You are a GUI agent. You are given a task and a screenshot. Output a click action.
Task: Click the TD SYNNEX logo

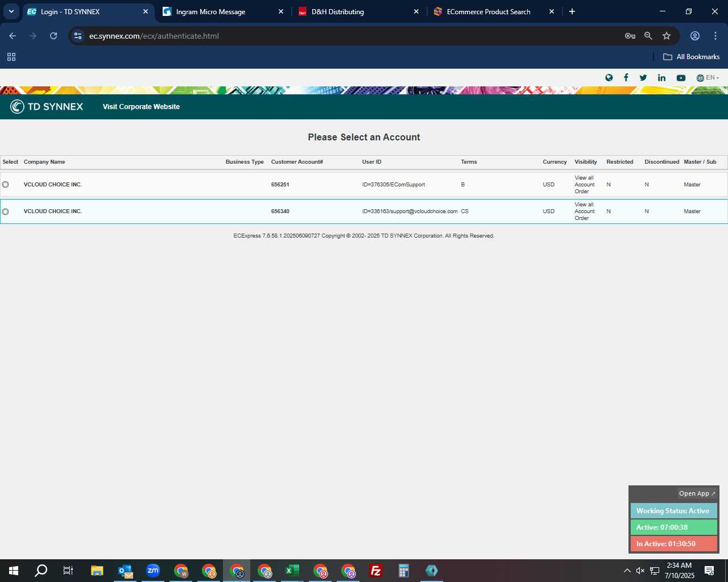[47, 106]
